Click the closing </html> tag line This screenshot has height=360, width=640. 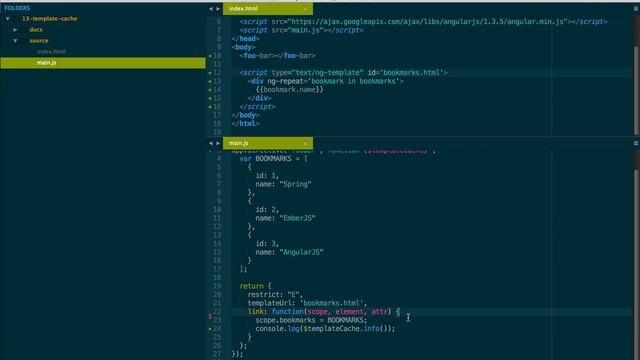(245, 124)
